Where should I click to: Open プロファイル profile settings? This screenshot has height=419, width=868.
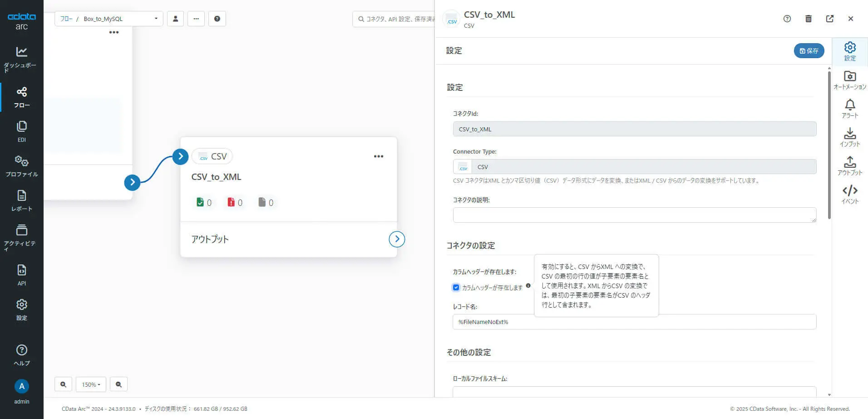21,166
